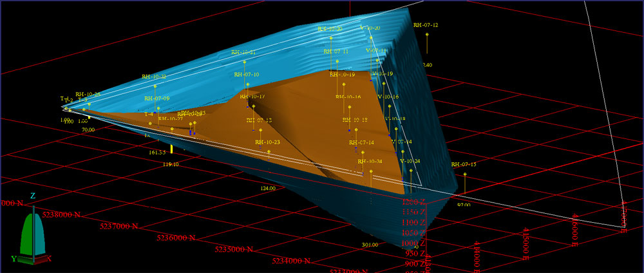Click the red X axis label on gizmo
The image size is (644, 273).
[x=50, y=259]
